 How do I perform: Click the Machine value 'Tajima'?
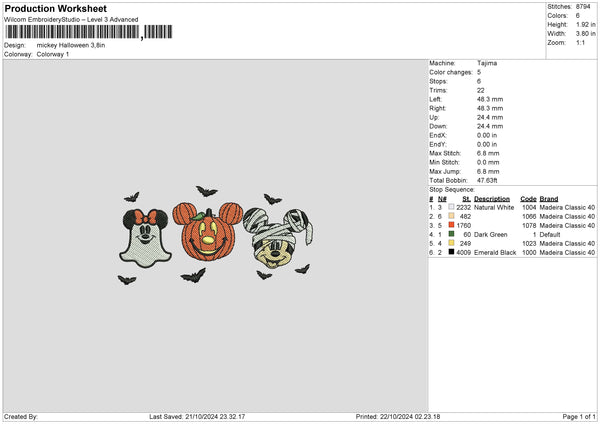pos(487,63)
